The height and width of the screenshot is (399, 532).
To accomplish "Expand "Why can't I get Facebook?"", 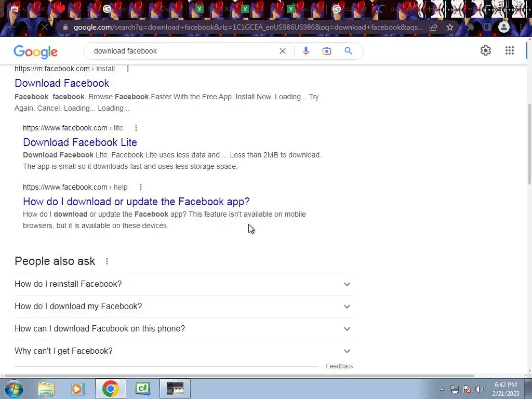I will point(183,351).
